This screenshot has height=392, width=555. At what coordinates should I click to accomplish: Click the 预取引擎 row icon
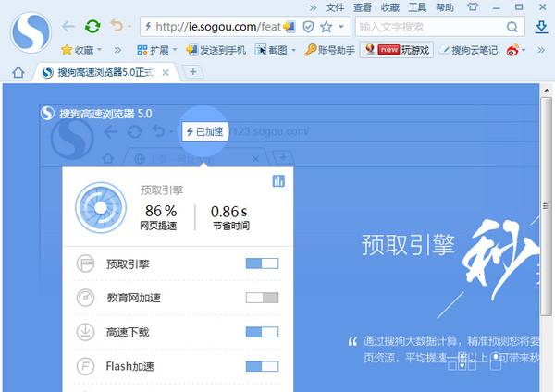pyautogui.click(x=85, y=263)
